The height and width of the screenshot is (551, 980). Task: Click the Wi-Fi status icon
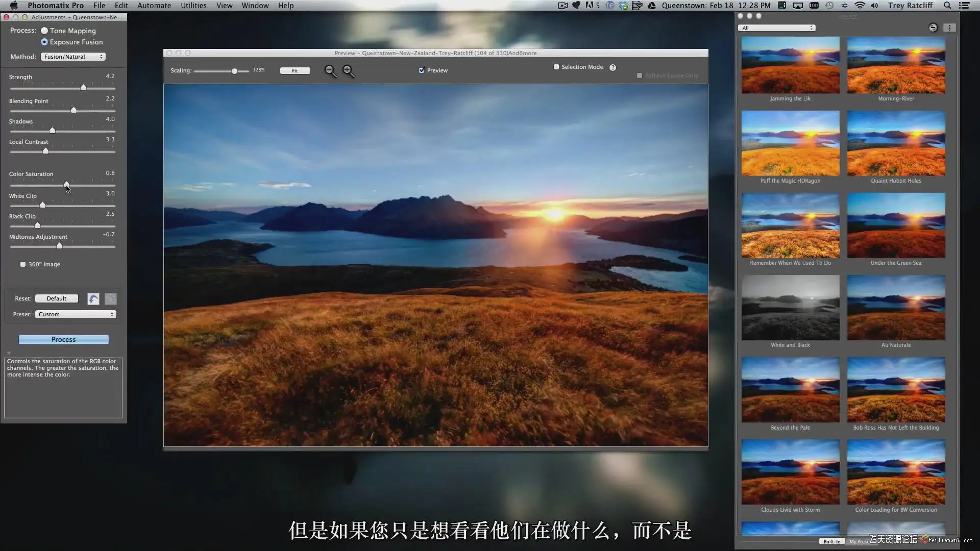[x=860, y=6]
